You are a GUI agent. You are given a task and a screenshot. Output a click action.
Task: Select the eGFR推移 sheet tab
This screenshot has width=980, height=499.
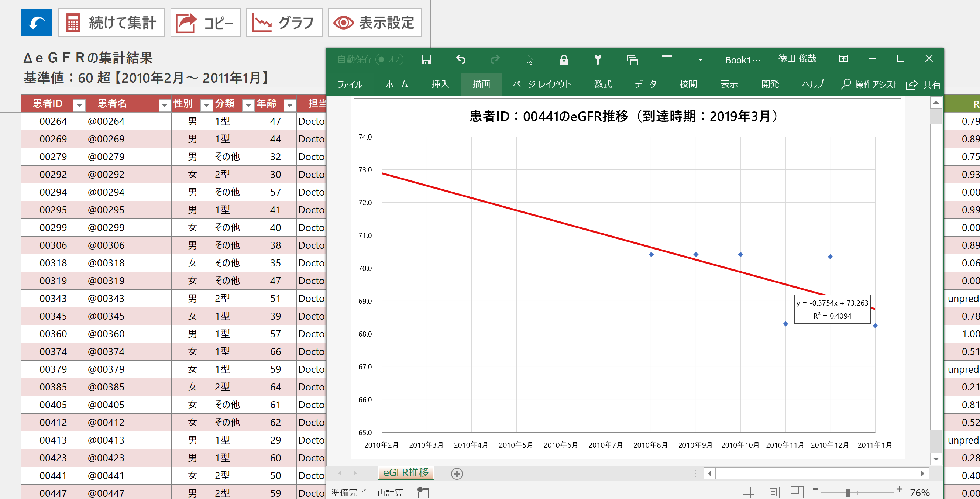tap(406, 473)
